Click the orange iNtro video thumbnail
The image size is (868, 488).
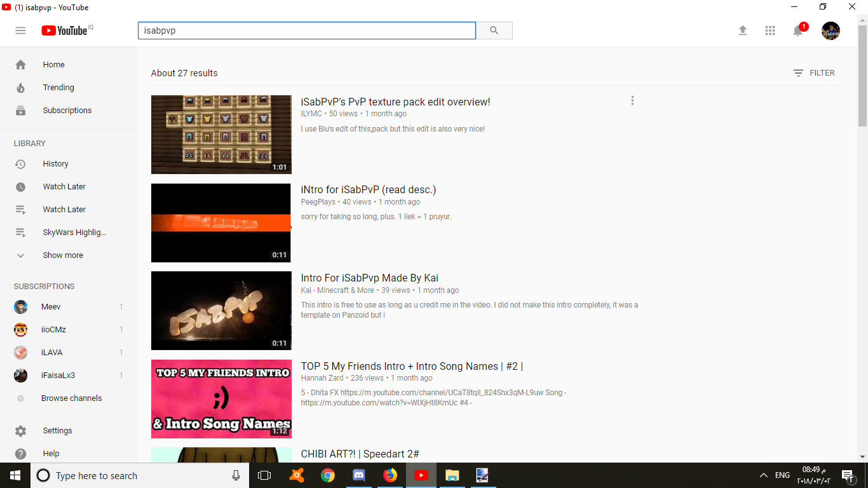tap(221, 223)
